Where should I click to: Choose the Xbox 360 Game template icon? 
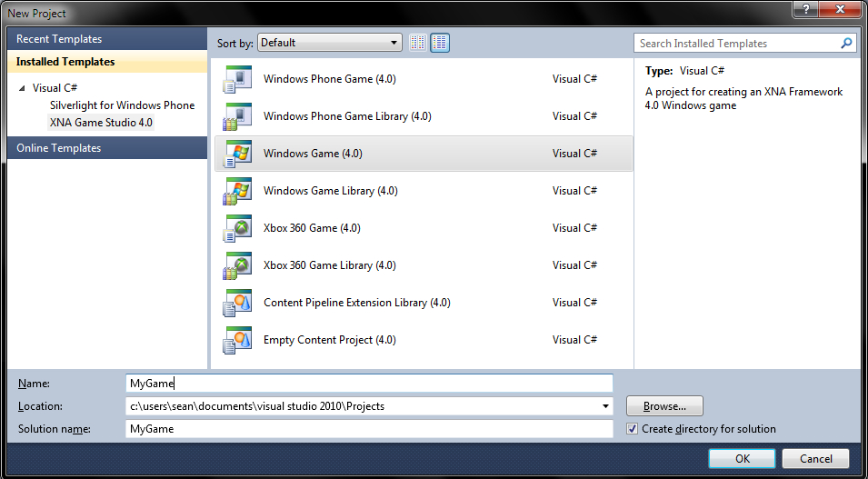pyautogui.click(x=237, y=229)
